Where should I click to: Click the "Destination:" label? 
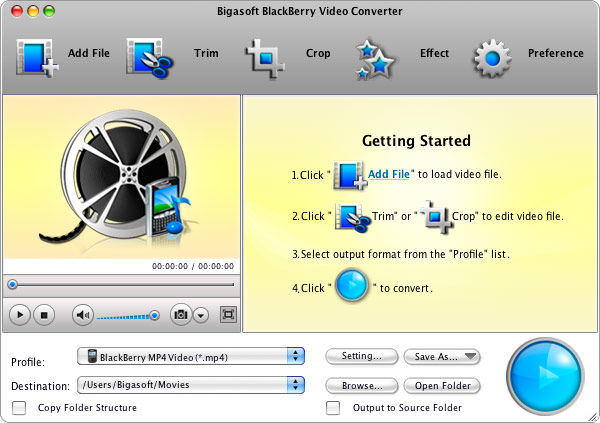41,386
